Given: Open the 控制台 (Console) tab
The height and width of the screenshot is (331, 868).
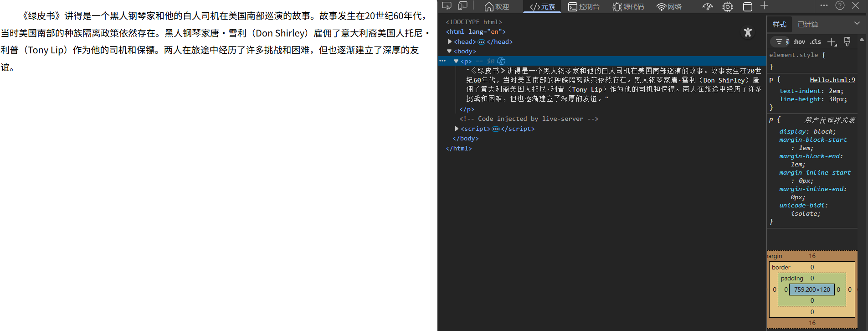Looking at the screenshot, I should coord(584,6).
